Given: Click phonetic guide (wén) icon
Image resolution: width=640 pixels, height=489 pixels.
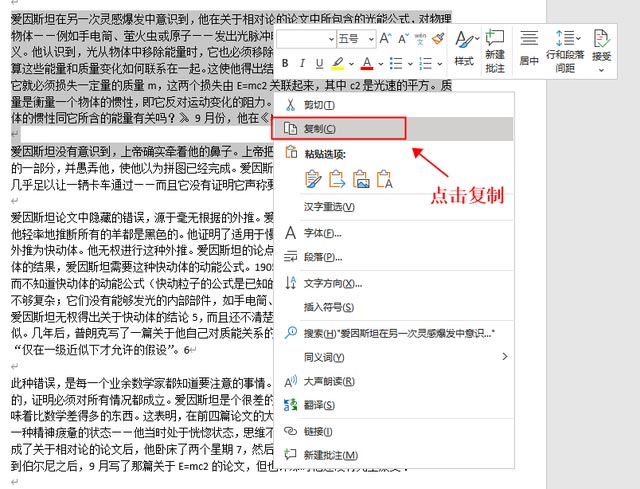Looking at the screenshot, I should (x=420, y=39).
